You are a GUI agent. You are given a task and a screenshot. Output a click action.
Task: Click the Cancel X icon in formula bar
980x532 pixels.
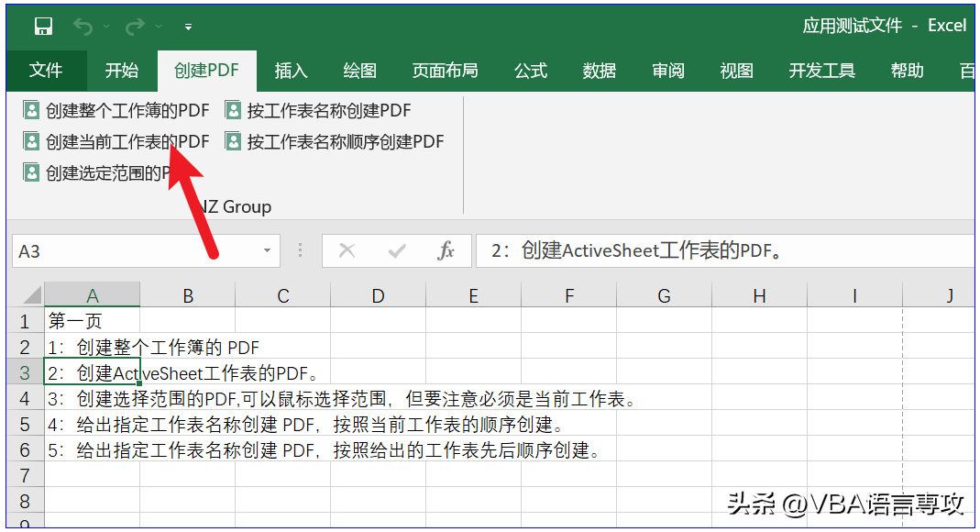[x=347, y=250]
